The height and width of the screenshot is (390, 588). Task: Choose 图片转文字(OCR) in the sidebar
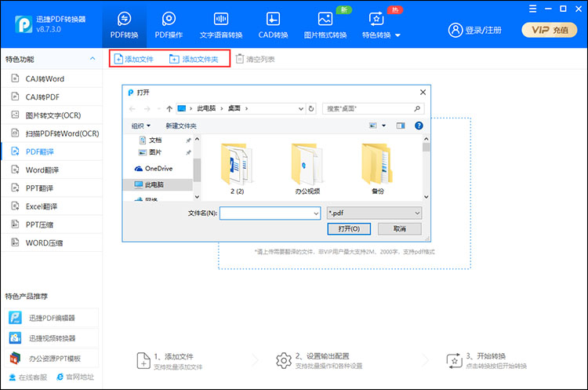pos(52,115)
